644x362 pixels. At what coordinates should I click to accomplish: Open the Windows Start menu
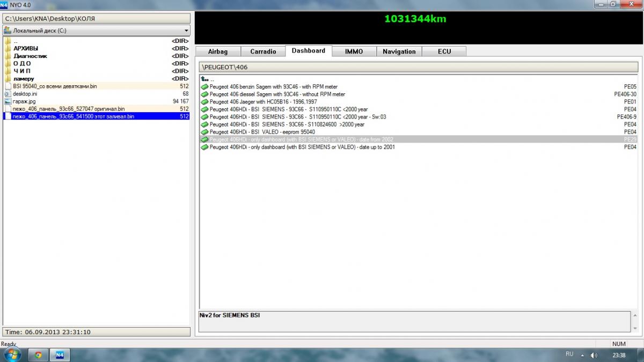12,354
